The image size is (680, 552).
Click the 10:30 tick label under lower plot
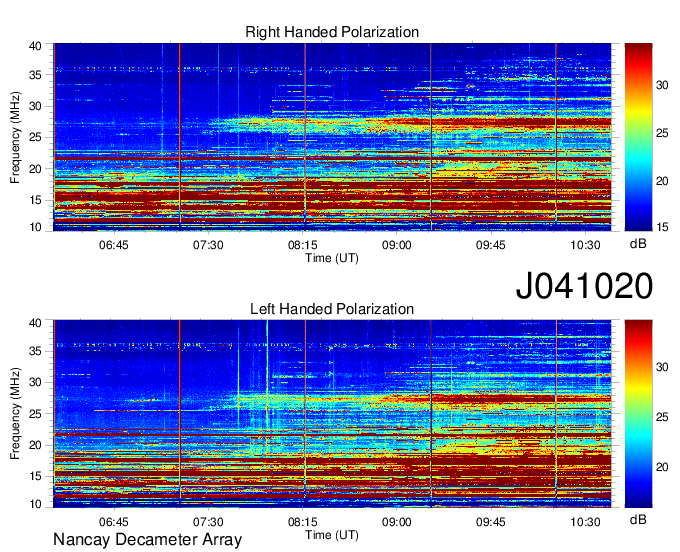585,522
